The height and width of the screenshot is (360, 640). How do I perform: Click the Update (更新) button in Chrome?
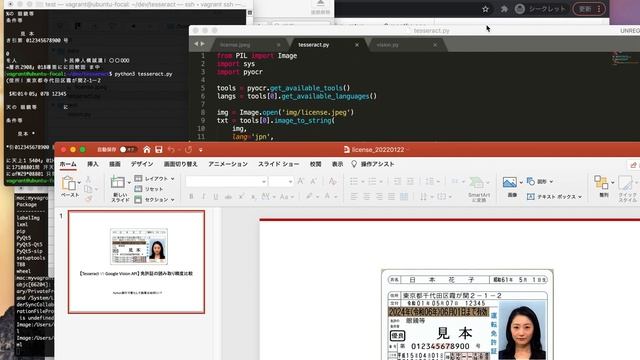coord(589,9)
